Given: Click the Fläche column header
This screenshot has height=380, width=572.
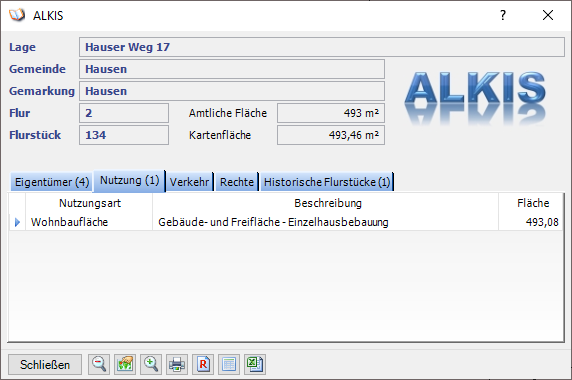Looking at the screenshot, I should pyautogui.click(x=531, y=203).
